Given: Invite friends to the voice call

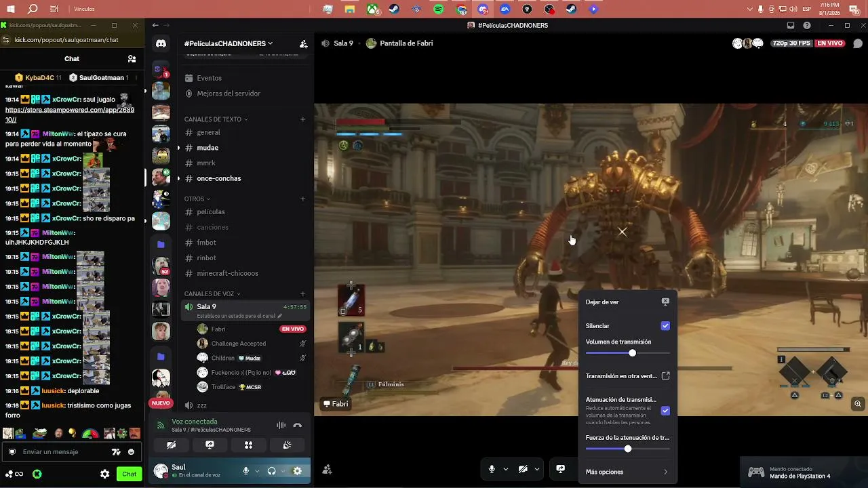Looking at the screenshot, I should coord(327,469).
